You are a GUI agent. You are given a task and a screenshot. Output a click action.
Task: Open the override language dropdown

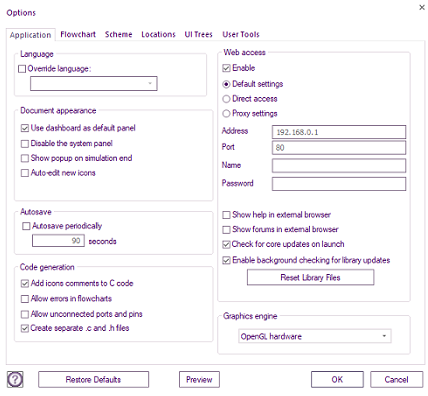(94, 84)
